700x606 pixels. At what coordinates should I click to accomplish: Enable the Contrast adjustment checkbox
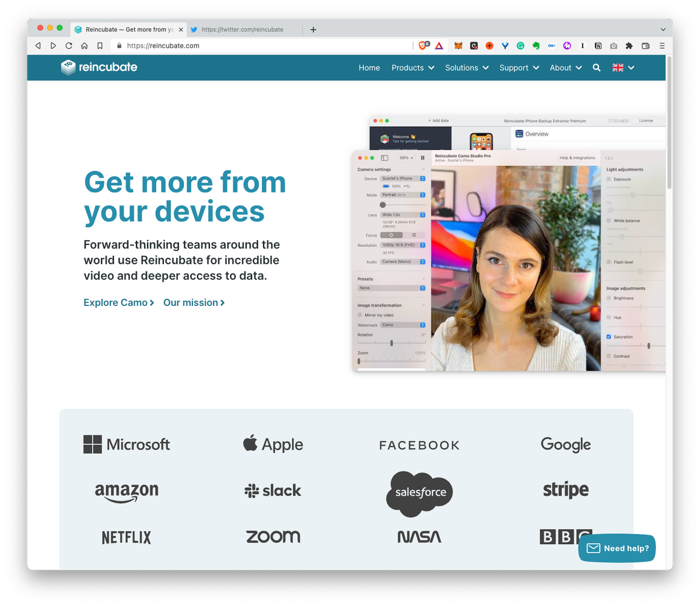tap(610, 356)
